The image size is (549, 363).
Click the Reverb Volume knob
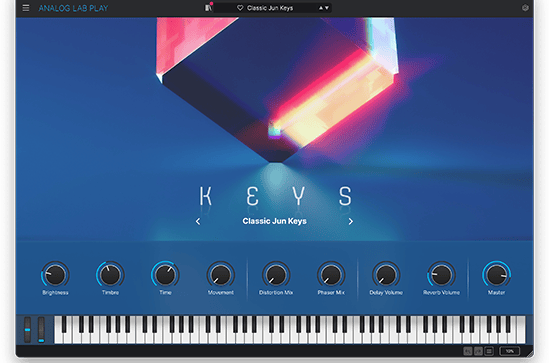tap(441, 275)
